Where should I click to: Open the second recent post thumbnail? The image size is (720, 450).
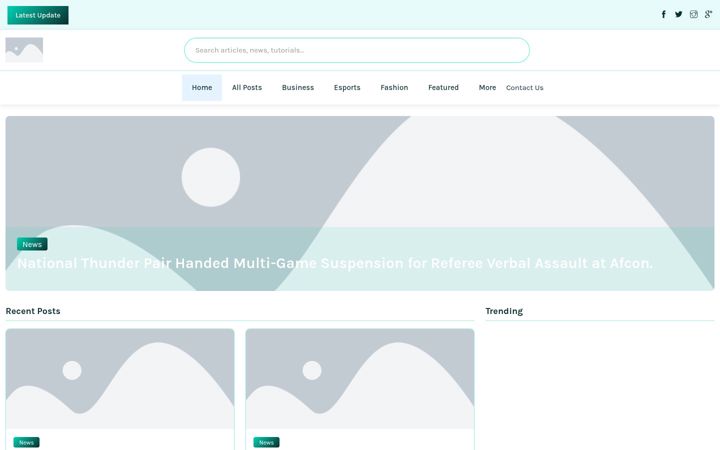pyautogui.click(x=360, y=379)
